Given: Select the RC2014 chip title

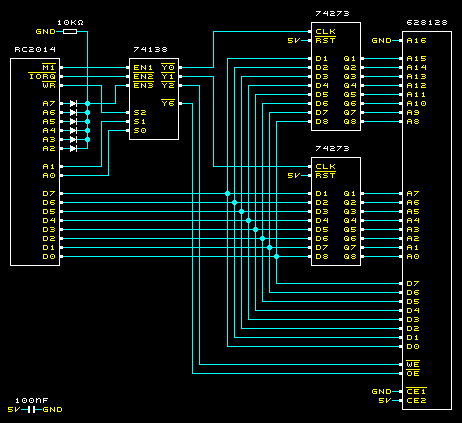Looking at the screenshot, I should click(35, 50).
